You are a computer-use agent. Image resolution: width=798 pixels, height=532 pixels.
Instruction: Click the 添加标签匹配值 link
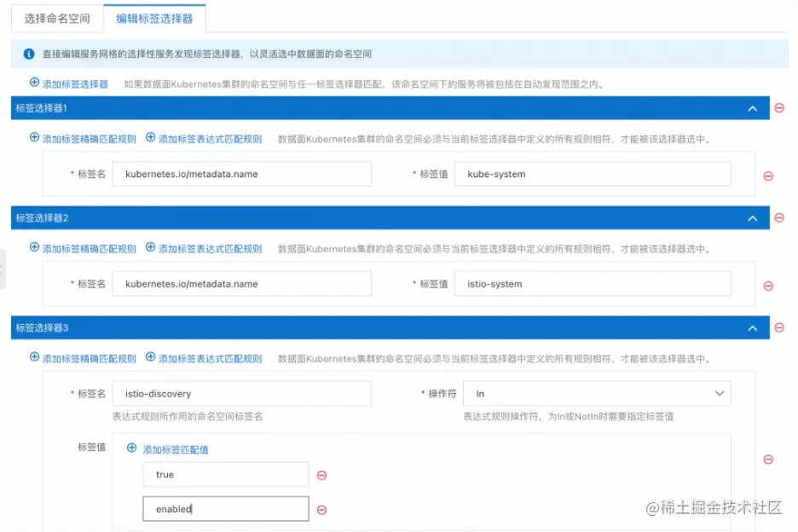coord(175,449)
